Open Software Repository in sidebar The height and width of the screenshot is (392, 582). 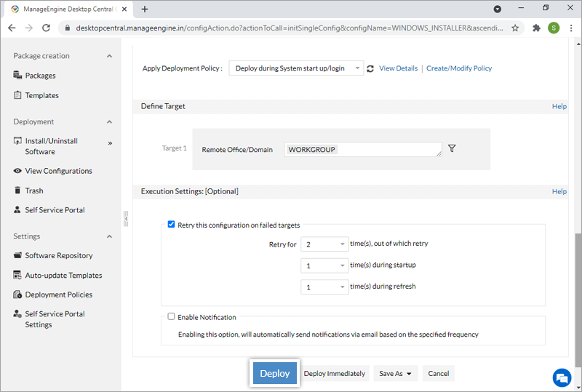[x=59, y=255]
